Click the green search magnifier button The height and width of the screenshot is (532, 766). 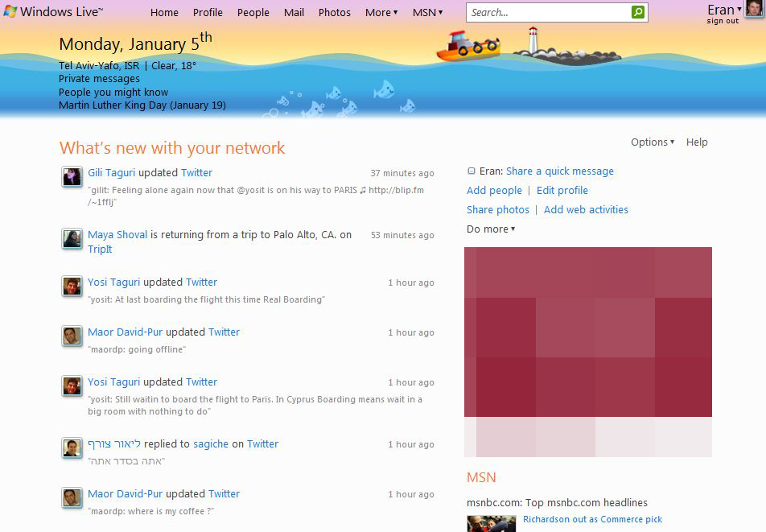click(637, 12)
